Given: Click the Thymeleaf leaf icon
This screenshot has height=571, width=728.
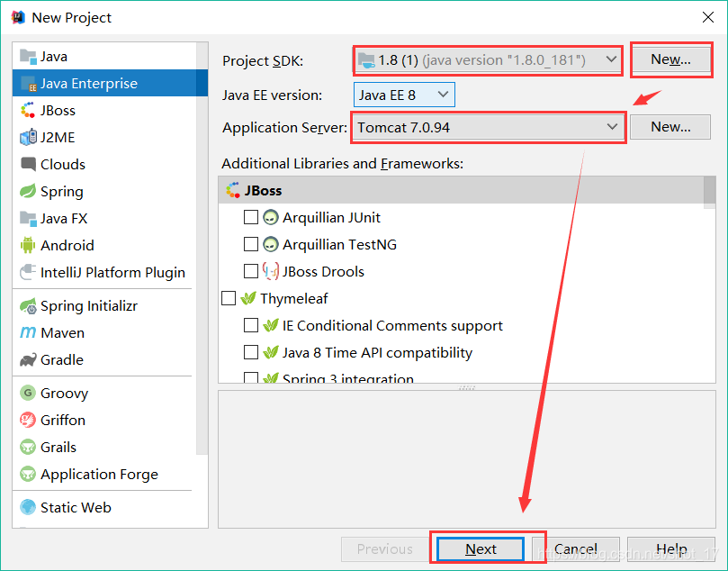Looking at the screenshot, I should (248, 298).
